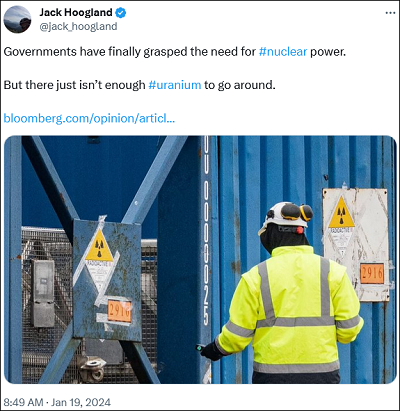
Task: Open the Jack Hoogland display name
Action: [x=76, y=12]
